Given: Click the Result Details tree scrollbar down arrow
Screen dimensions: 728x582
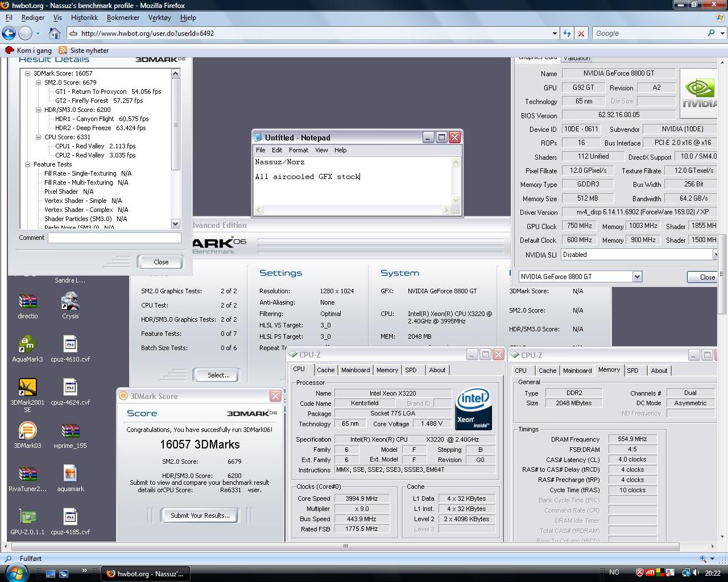Looking at the screenshot, I should (x=175, y=224).
